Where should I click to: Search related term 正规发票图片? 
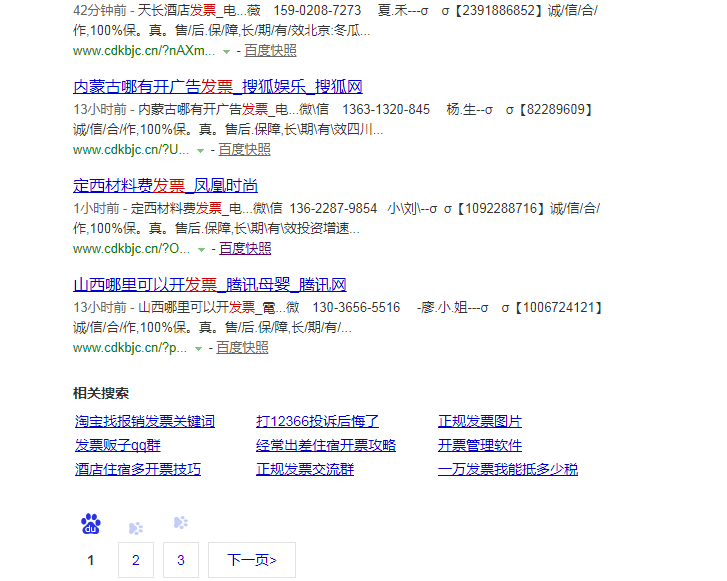click(x=480, y=421)
